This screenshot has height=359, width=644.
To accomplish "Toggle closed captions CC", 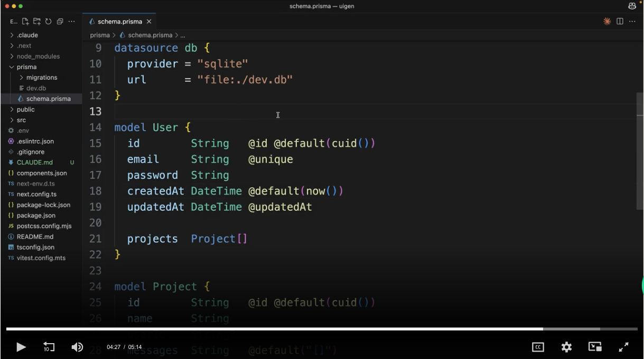I will click(538, 347).
